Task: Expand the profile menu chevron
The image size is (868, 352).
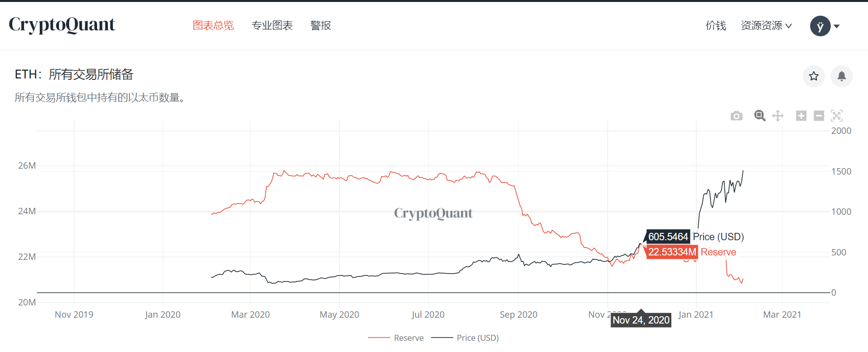Action: pyautogui.click(x=835, y=26)
